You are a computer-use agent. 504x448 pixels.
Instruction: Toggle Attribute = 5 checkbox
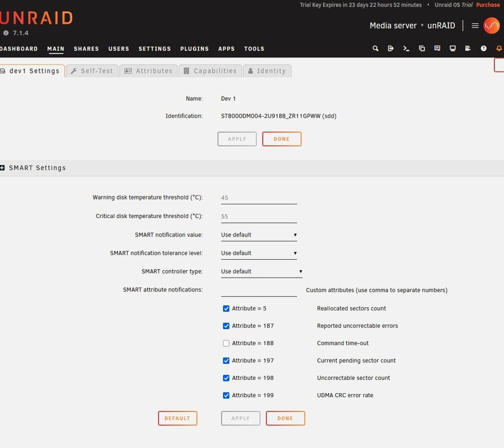[x=226, y=308]
